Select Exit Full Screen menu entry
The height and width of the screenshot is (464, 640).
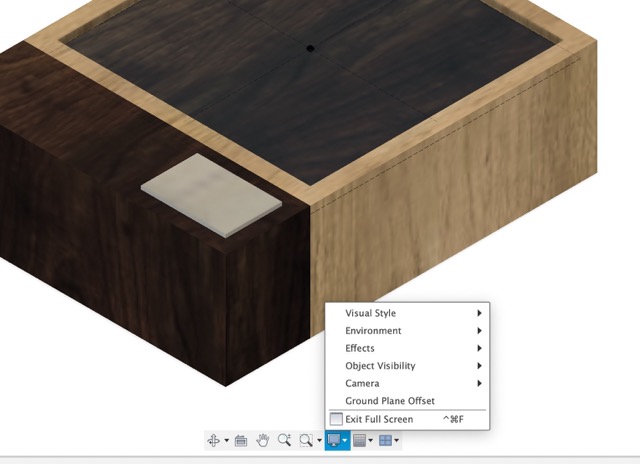407,419
